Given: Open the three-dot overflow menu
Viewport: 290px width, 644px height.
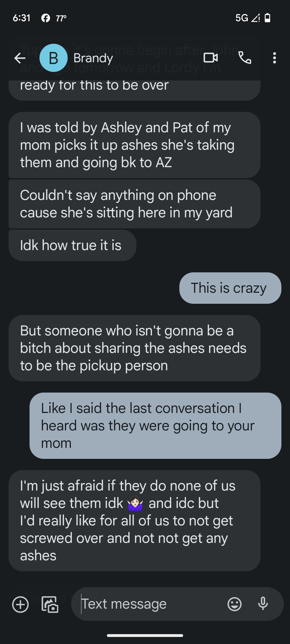Looking at the screenshot, I should [274, 58].
